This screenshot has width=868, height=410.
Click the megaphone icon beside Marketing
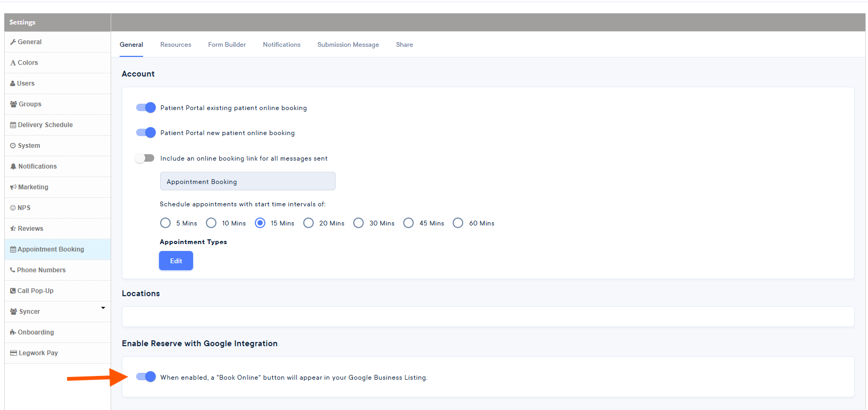(13, 187)
